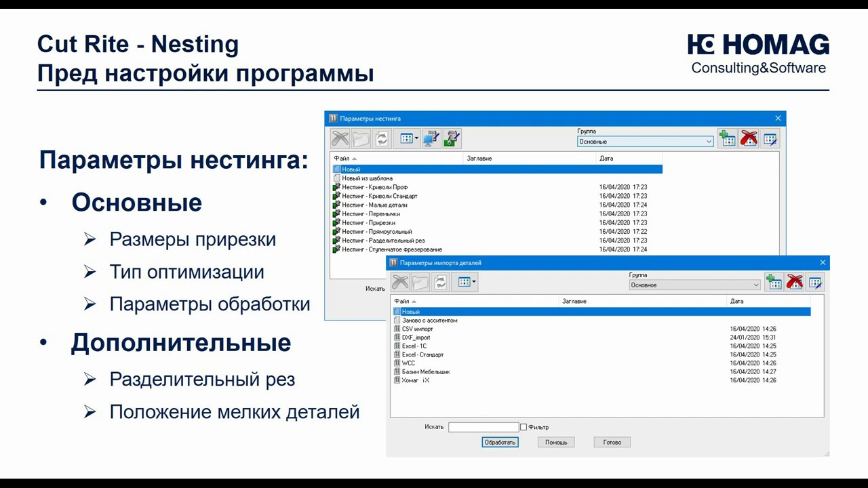
Task: Click the Помощь button
Action: pos(556,442)
